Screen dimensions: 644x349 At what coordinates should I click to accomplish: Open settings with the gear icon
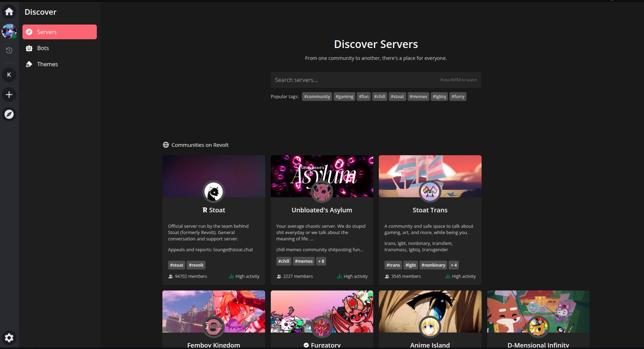[x=9, y=337]
